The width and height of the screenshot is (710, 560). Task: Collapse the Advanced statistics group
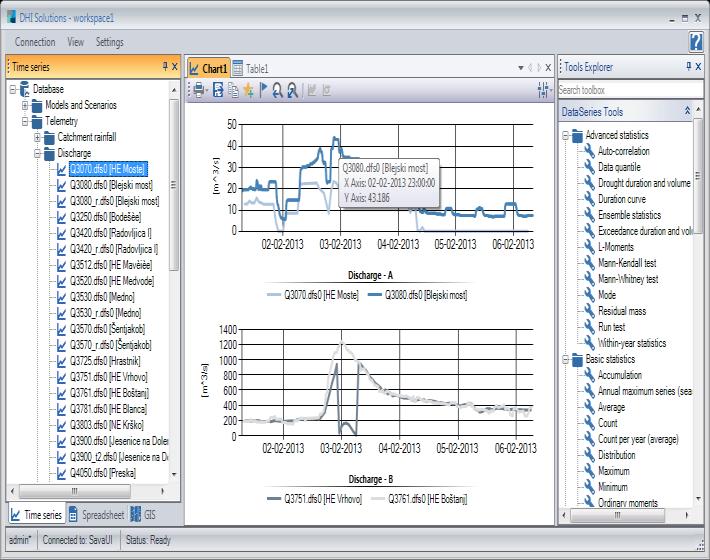(566, 135)
